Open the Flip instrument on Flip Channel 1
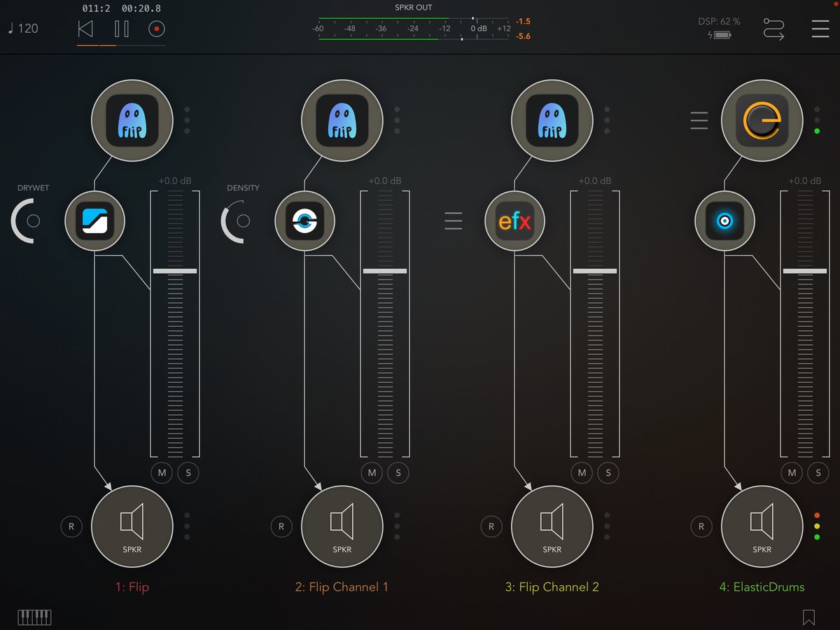Viewport: 840px width, 630px height. (342, 120)
